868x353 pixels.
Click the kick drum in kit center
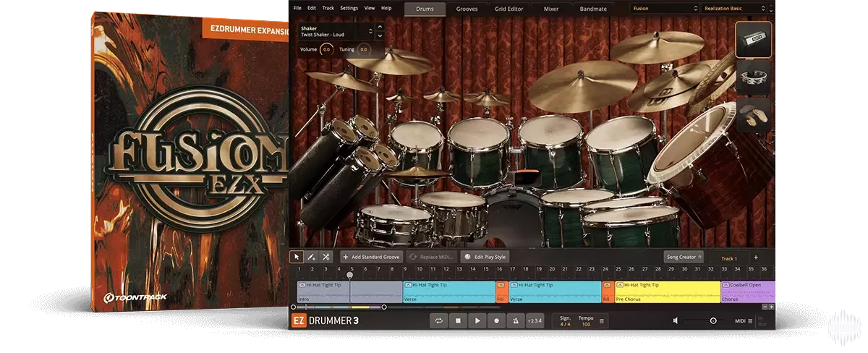click(511, 217)
